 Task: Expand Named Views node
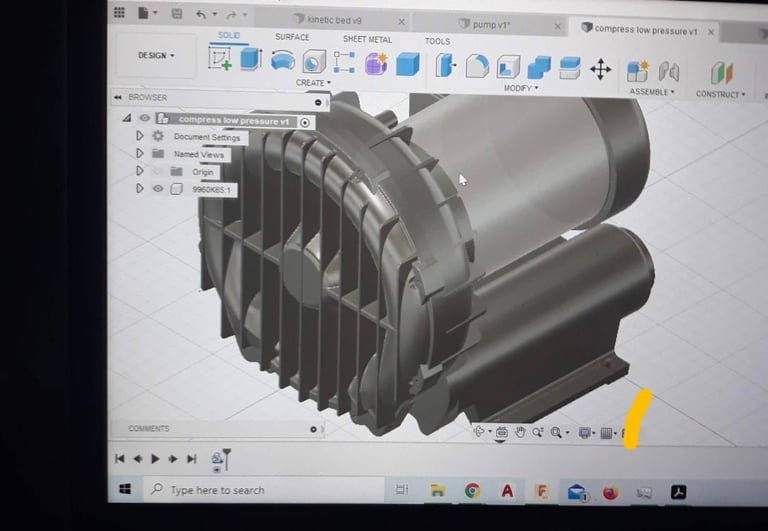(140, 153)
